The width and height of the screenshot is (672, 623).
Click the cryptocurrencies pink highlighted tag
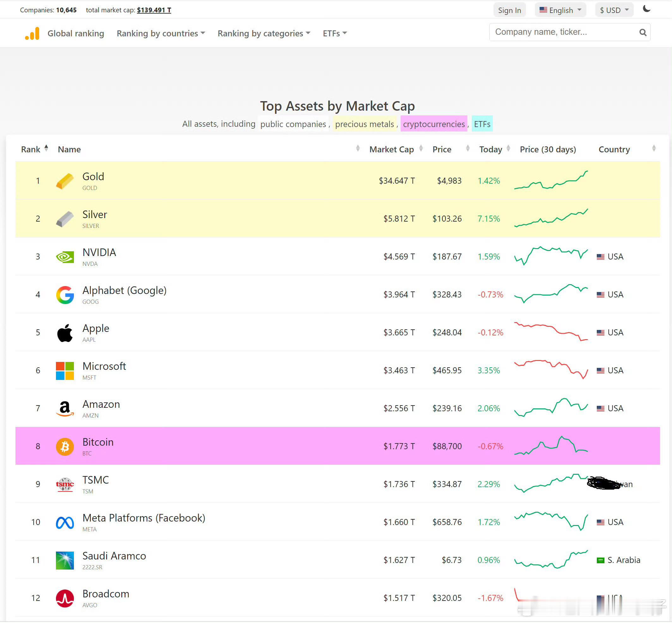[x=434, y=124]
